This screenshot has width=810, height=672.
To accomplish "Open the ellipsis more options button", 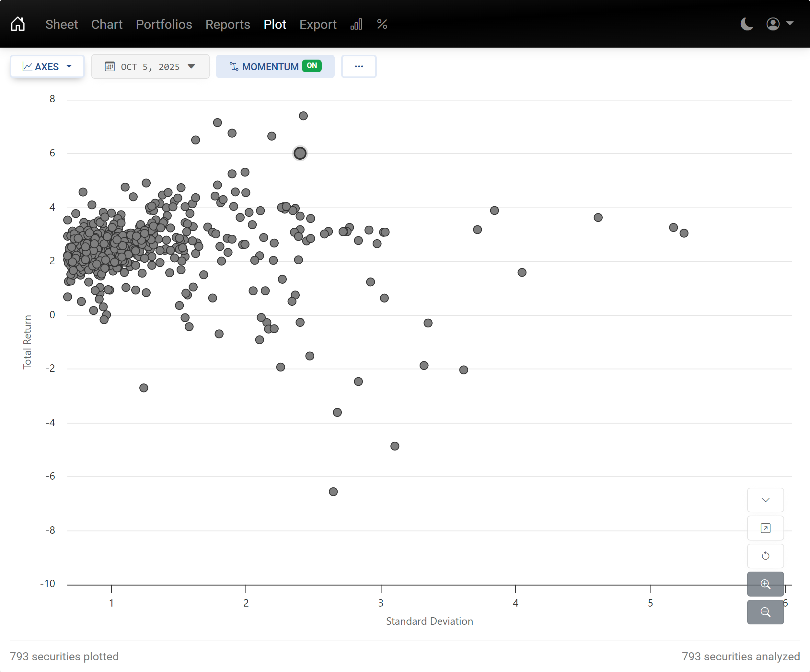I will [x=358, y=66].
